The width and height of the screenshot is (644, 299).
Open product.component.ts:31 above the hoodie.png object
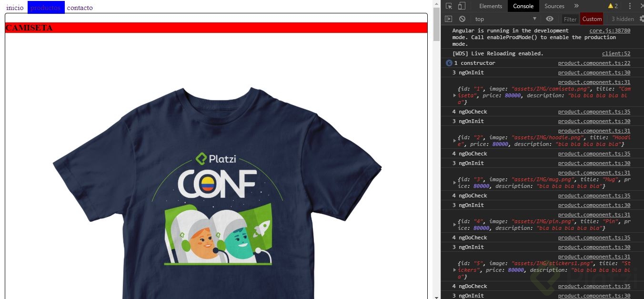594,131
